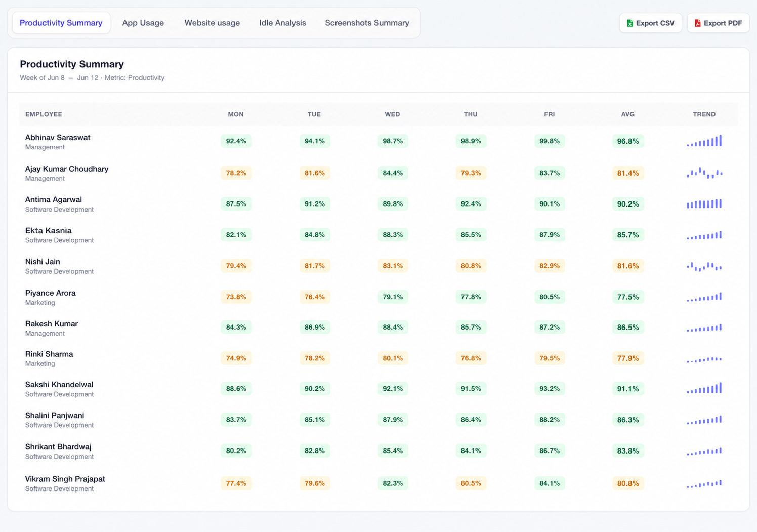Click Rinki Sharma's trend sparkline
Image resolution: width=757 pixels, height=532 pixels.
click(x=704, y=359)
